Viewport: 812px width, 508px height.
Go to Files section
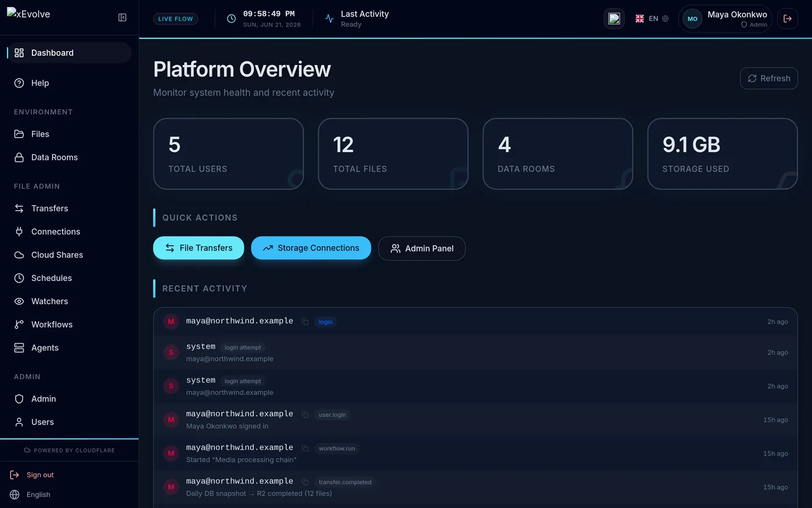(70, 134)
